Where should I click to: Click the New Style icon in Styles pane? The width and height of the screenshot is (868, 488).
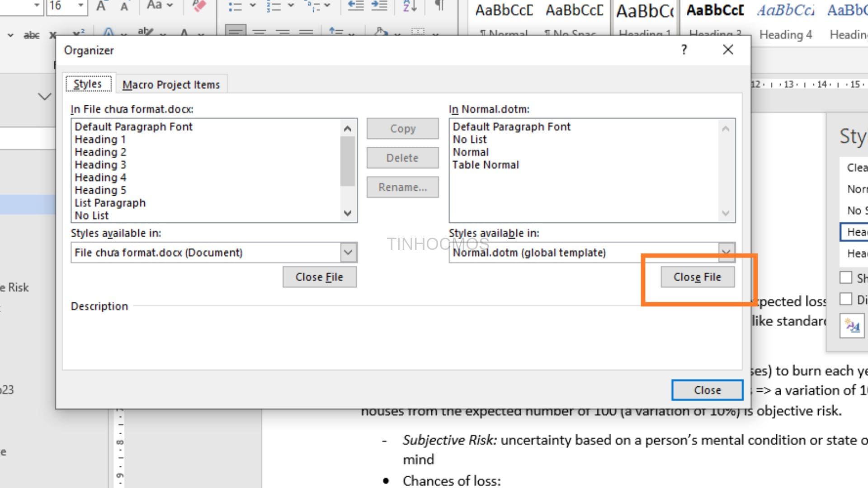pos(852,326)
